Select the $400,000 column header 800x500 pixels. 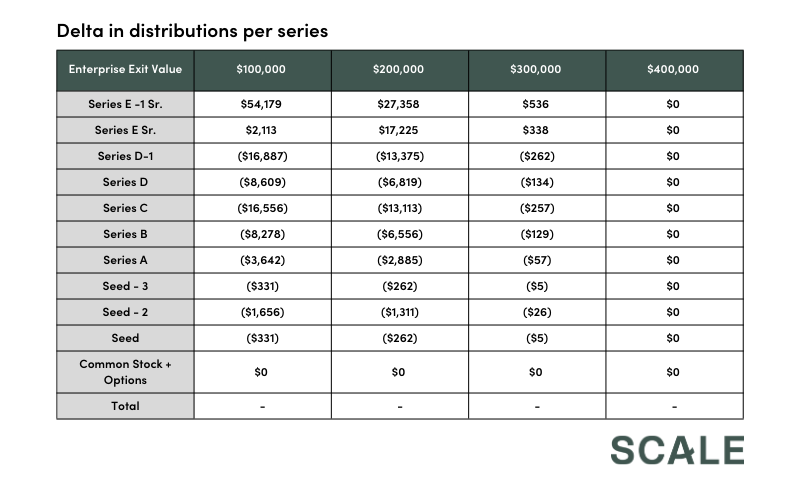tap(674, 70)
